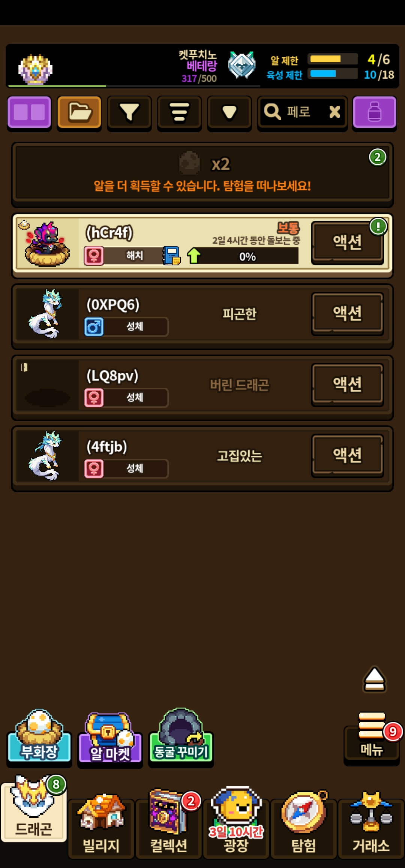Tap the green upgrade arrow on hCr4f
This screenshot has height=868, width=405.
(x=194, y=256)
